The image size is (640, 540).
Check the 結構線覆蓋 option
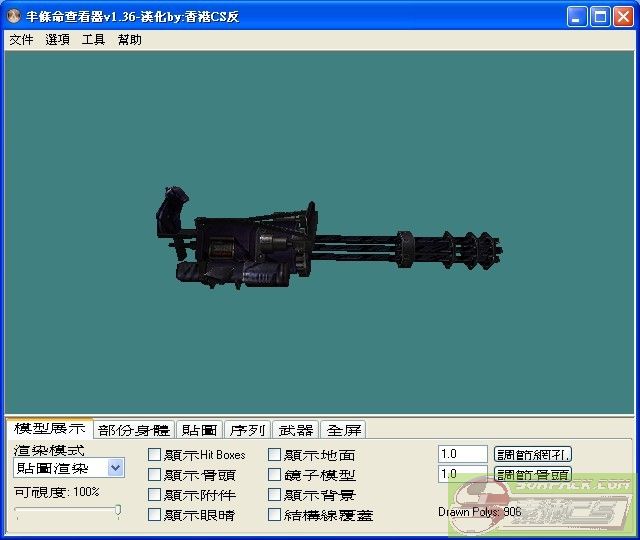[x=275, y=515]
